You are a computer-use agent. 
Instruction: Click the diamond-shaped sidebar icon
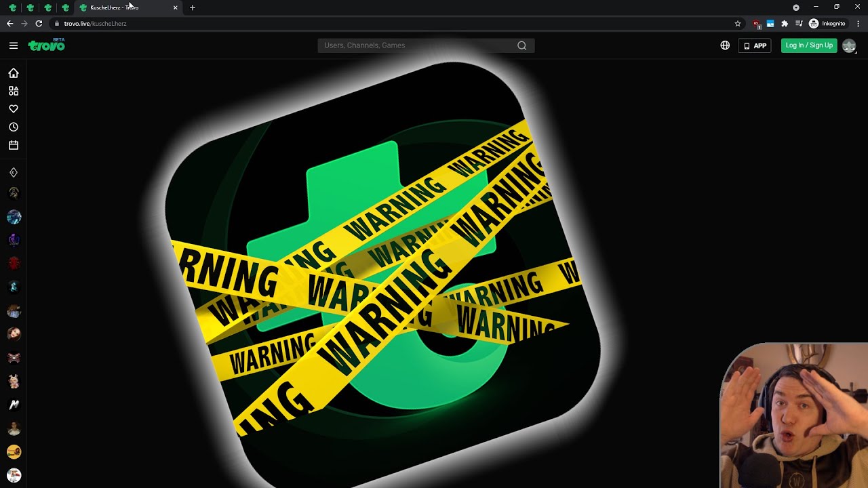point(14,173)
